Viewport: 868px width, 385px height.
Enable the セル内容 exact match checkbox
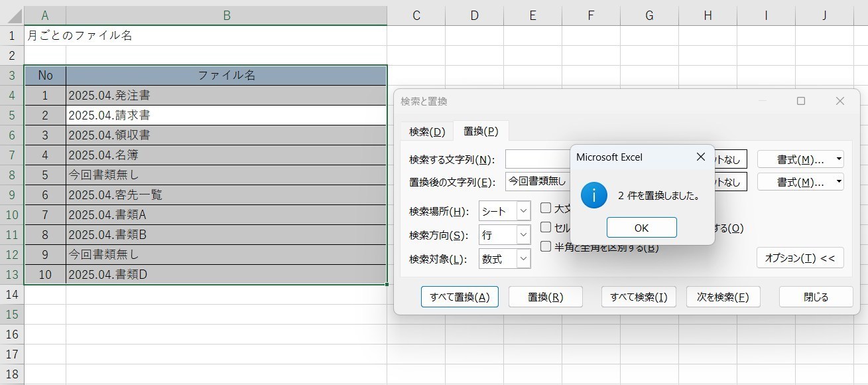click(x=546, y=227)
